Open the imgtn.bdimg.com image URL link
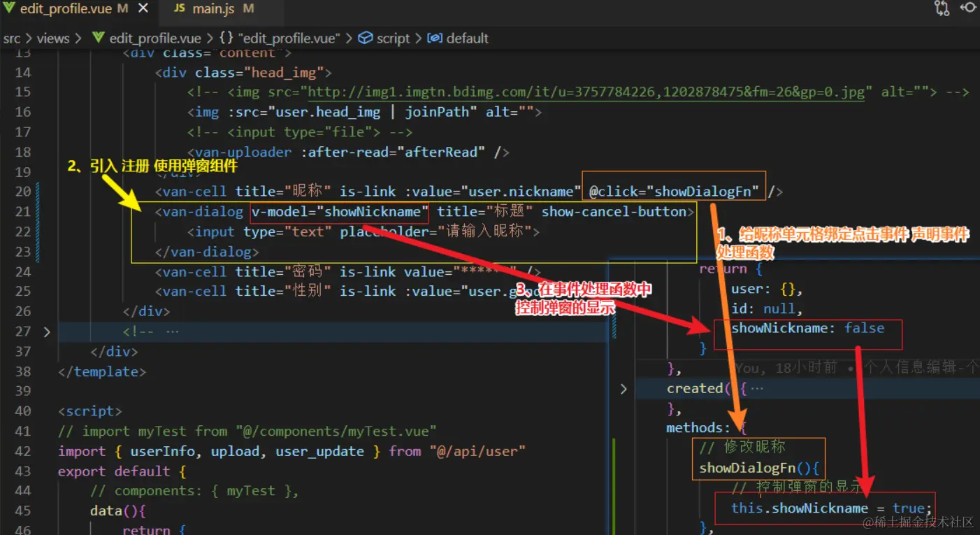Image resolution: width=980 pixels, height=535 pixels. pos(586,92)
